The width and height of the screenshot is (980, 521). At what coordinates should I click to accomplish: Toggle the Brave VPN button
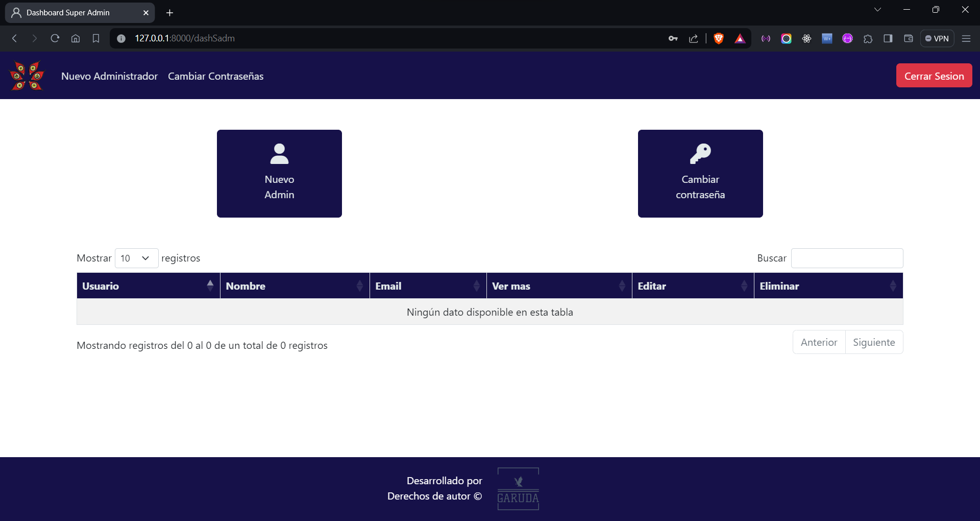point(937,38)
